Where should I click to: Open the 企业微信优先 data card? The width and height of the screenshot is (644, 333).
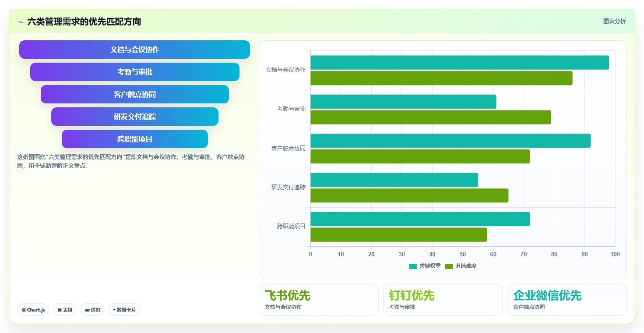(567, 300)
